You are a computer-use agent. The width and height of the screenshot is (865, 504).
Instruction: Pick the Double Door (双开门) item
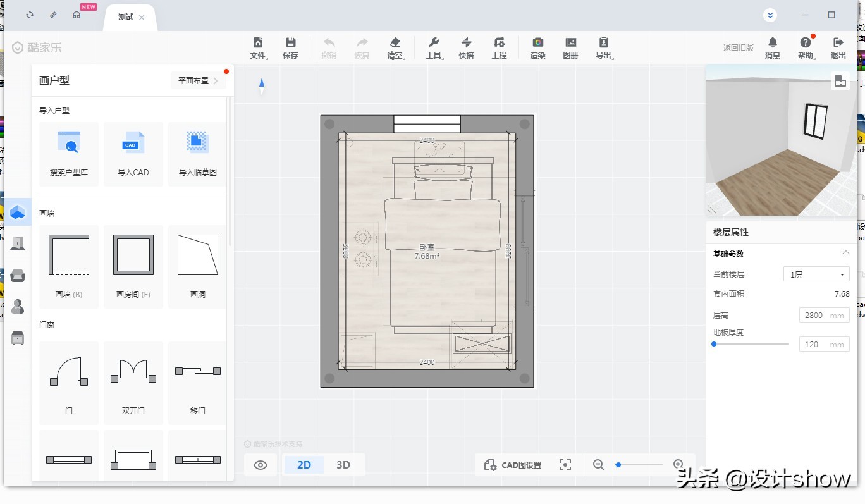click(x=133, y=381)
